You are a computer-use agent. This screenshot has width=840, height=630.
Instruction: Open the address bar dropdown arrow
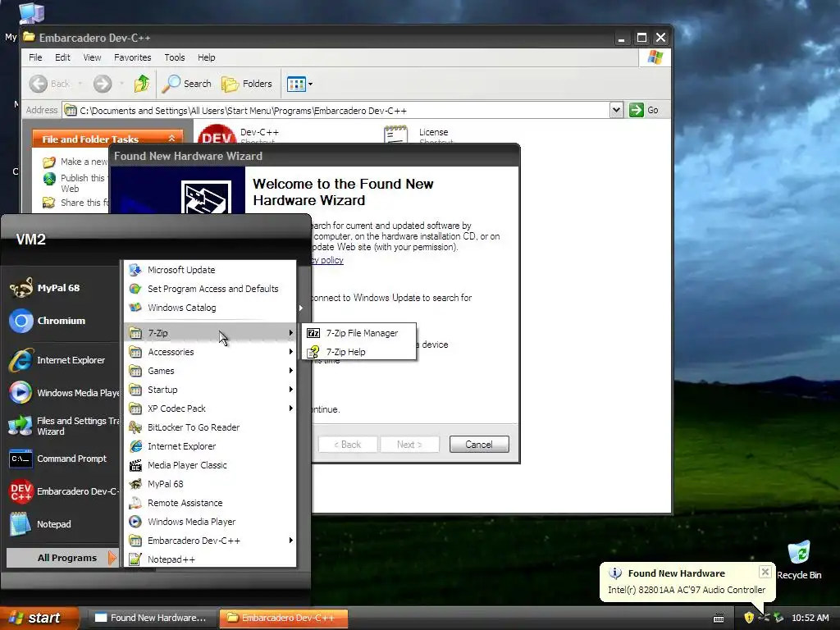coord(616,110)
